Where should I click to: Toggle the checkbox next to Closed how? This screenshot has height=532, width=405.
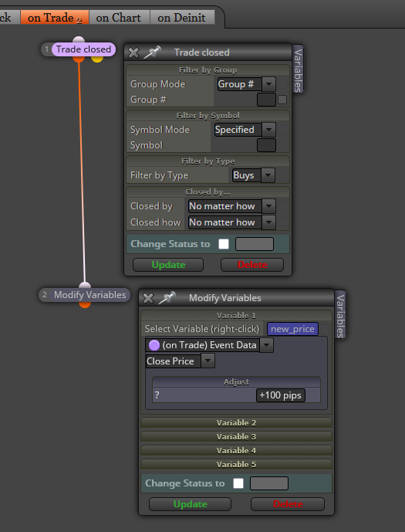[282, 222]
